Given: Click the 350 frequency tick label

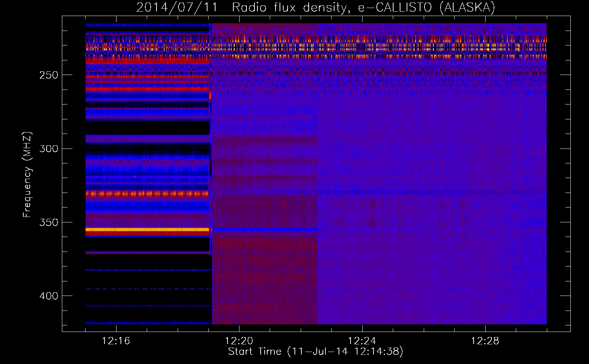Looking at the screenshot, I should (49, 222).
